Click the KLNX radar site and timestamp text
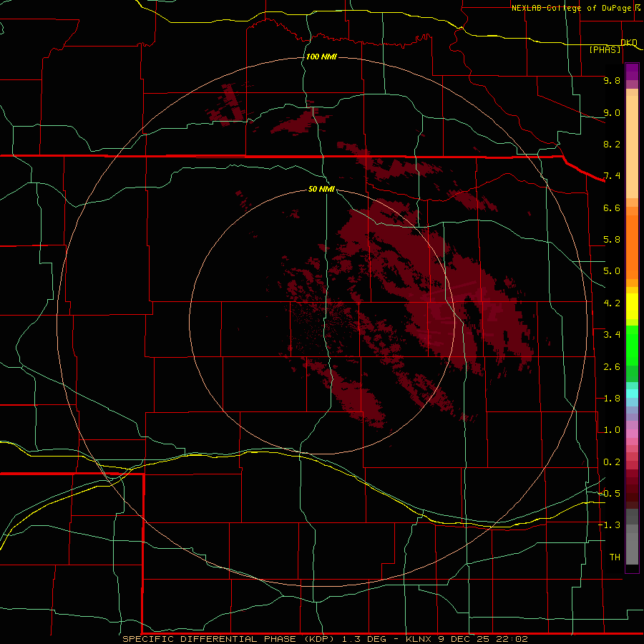The height and width of the screenshot is (644, 644). pyautogui.click(x=467, y=639)
